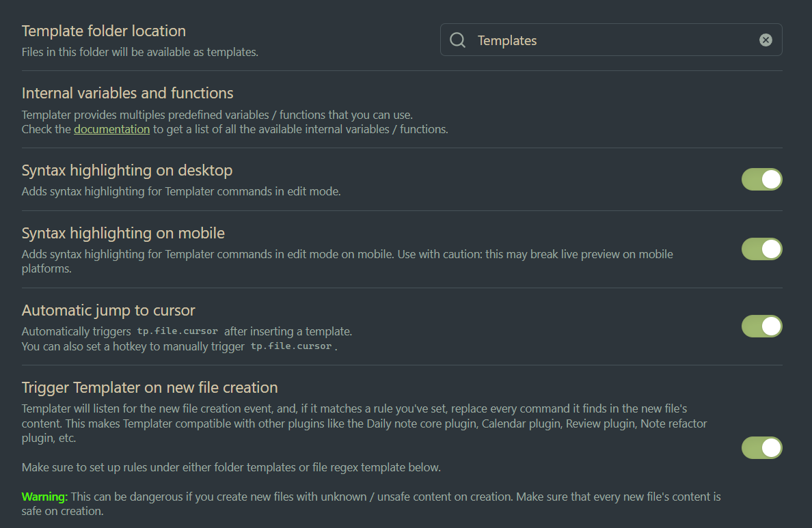
Task: Click 'Templater provides multiples predefined variables' text
Action: tap(217, 115)
